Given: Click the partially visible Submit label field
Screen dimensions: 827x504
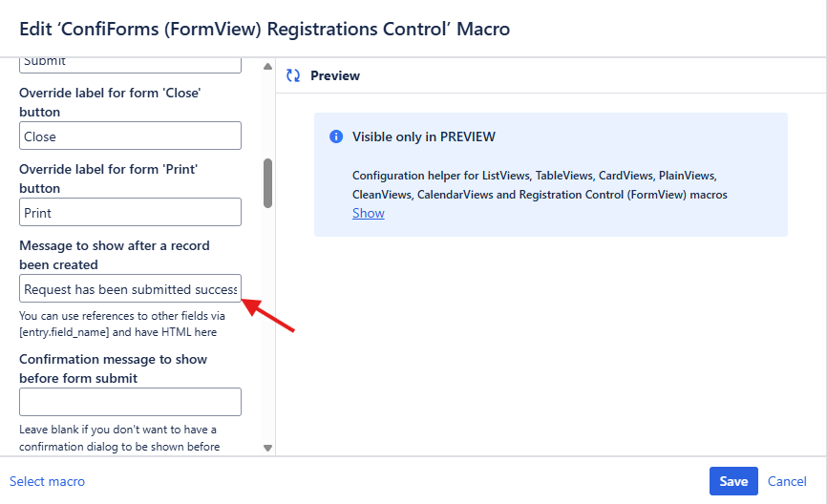Looking at the screenshot, I should pos(130,65).
